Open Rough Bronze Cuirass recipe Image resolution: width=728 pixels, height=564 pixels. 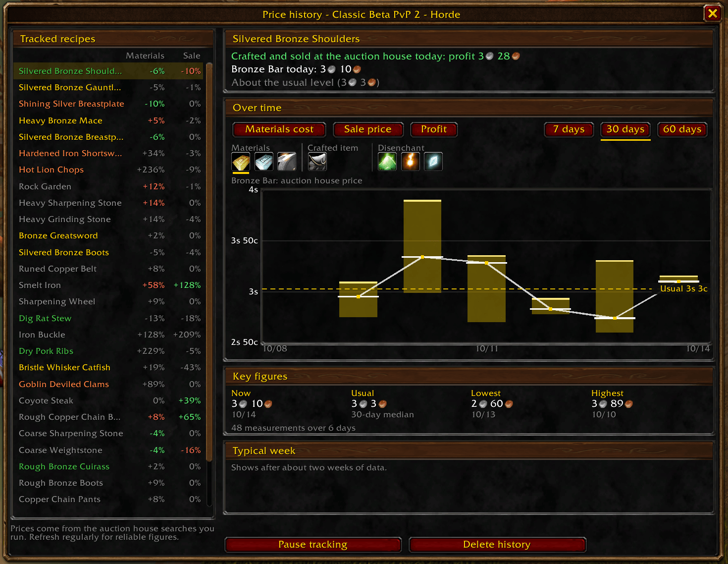pyautogui.click(x=109, y=466)
